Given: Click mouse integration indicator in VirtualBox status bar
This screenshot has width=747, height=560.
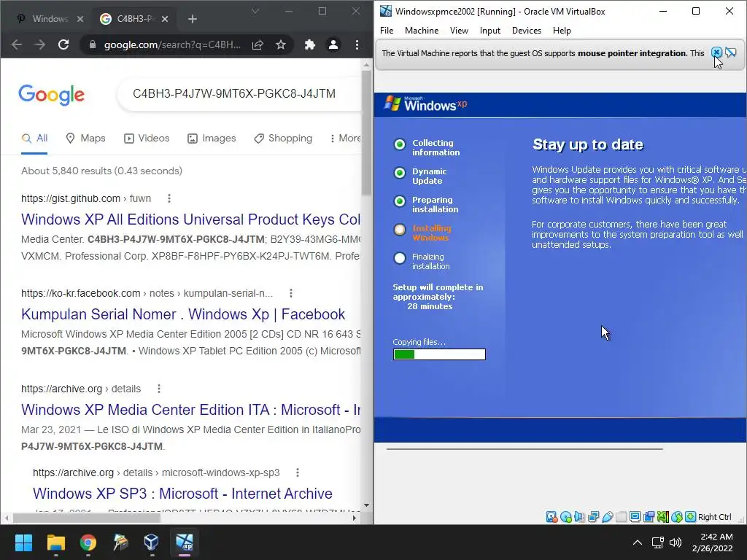Looking at the screenshot, I should 676,517.
